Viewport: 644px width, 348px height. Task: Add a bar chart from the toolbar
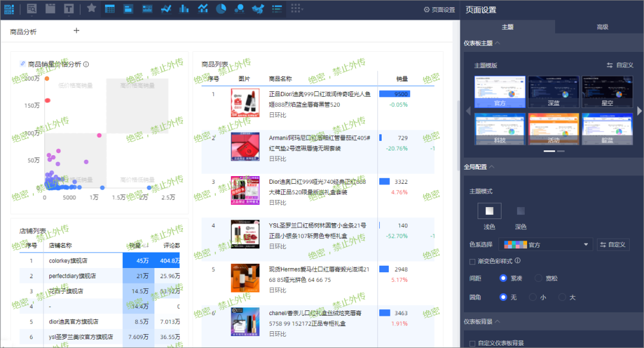[x=184, y=8]
